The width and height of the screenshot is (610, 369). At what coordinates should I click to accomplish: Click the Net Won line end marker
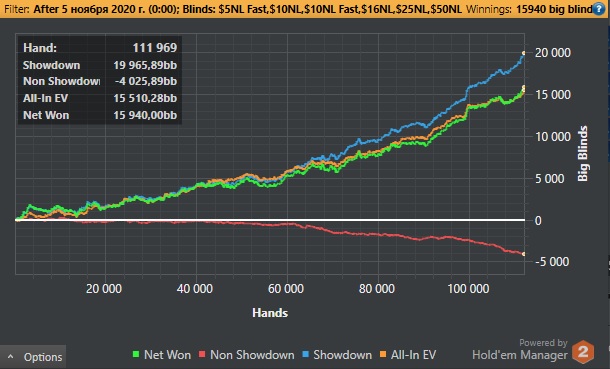(524, 87)
